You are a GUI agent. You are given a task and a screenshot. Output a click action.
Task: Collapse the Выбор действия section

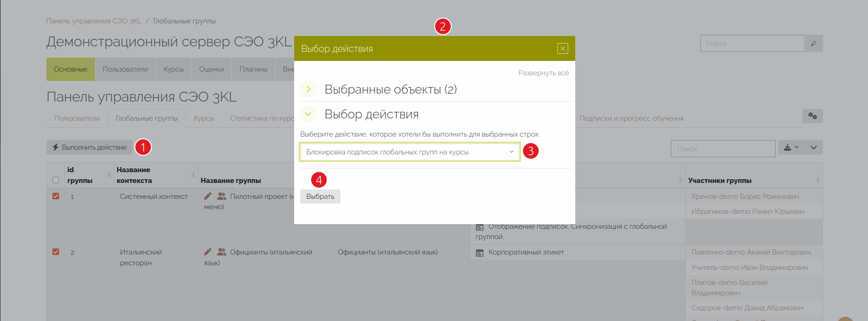[x=308, y=114]
